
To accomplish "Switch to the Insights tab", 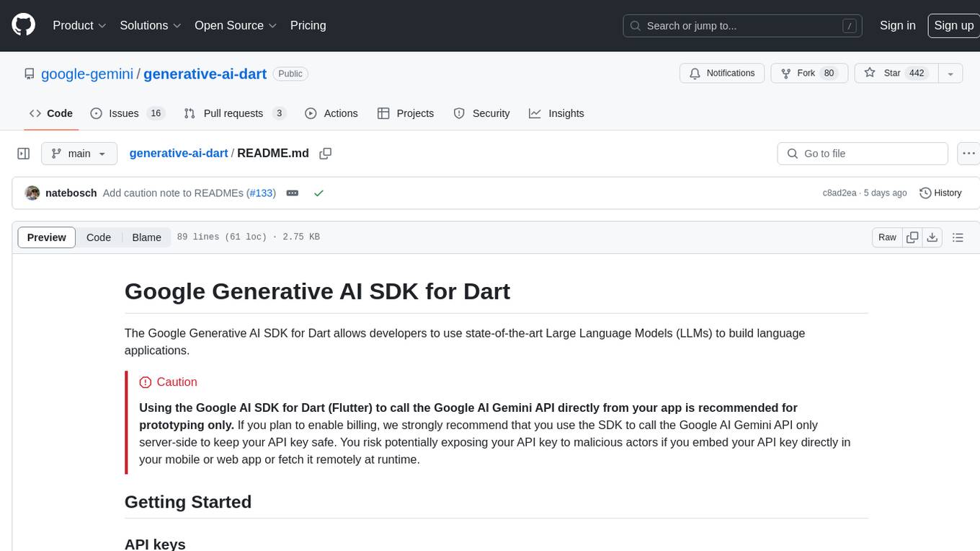I will pyautogui.click(x=556, y=113).
